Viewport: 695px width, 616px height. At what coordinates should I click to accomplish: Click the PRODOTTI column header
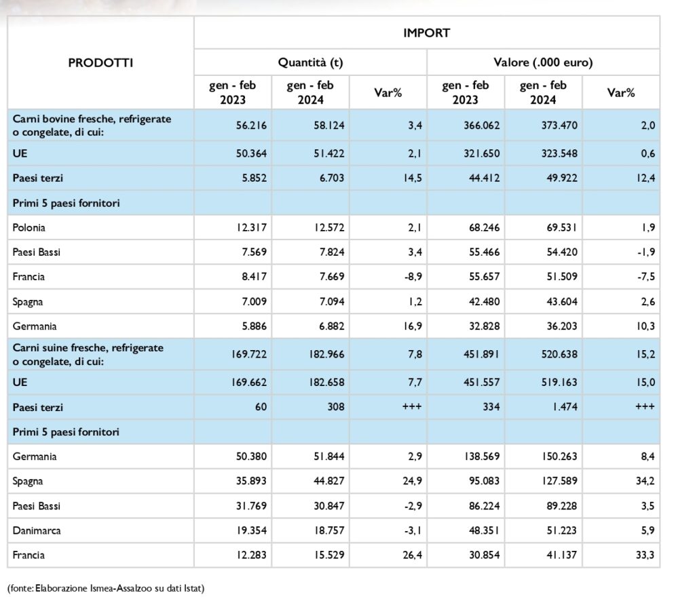pyautogui.click(x=100, y=62)
